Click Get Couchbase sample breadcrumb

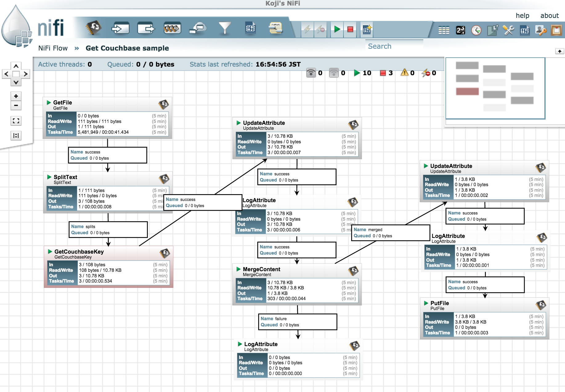[127, 48]
